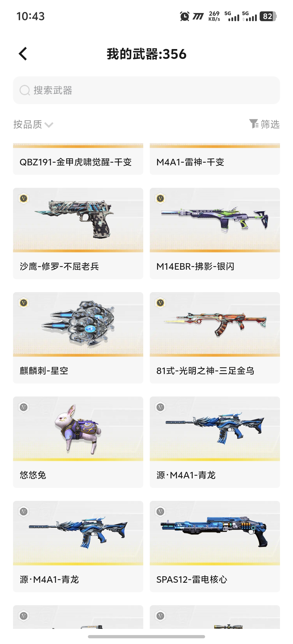Focus the 搜索武器 search field

click(146, 90)
